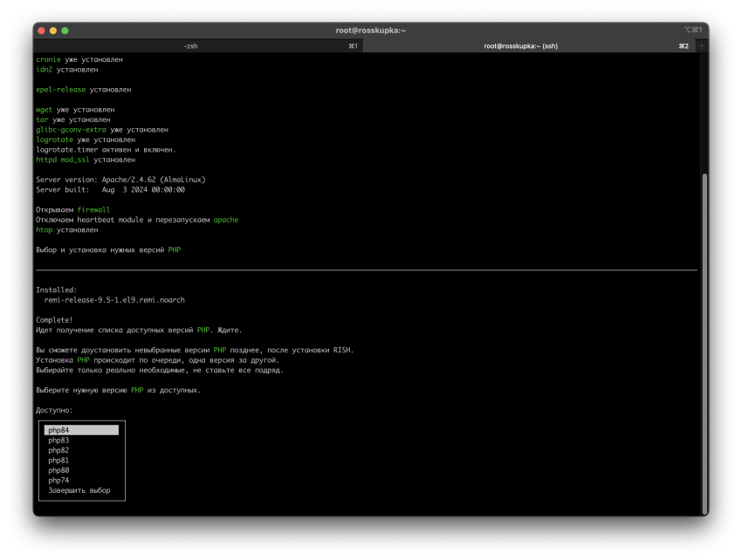Click the terminal vertical scrollbar thumb
Viewport: 742px width, 560px height.
point(704,344)
